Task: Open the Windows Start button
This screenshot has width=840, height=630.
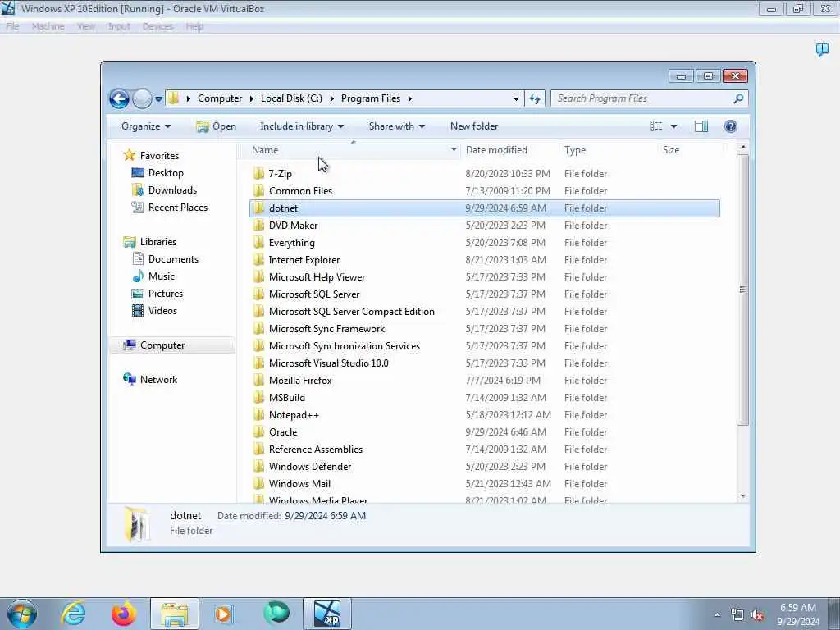Action: [21, 614]
